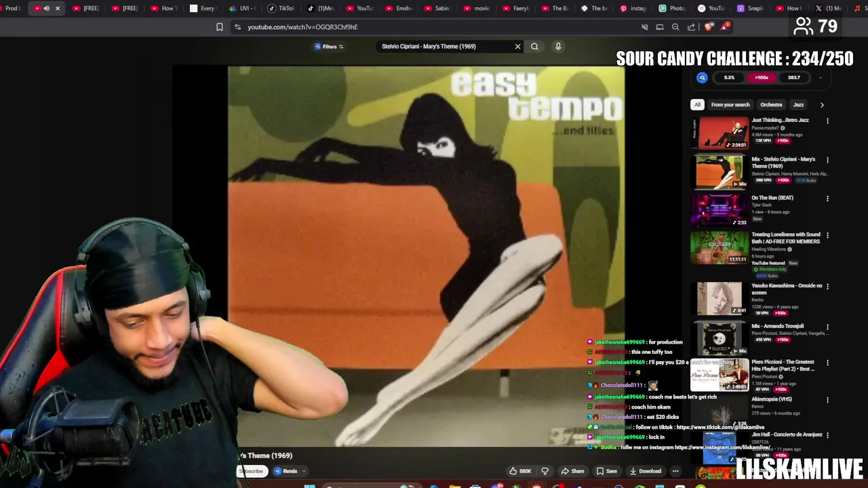
Task: Open more options for Akinetopsia (VHS)
Action: (x=827, y=400)
